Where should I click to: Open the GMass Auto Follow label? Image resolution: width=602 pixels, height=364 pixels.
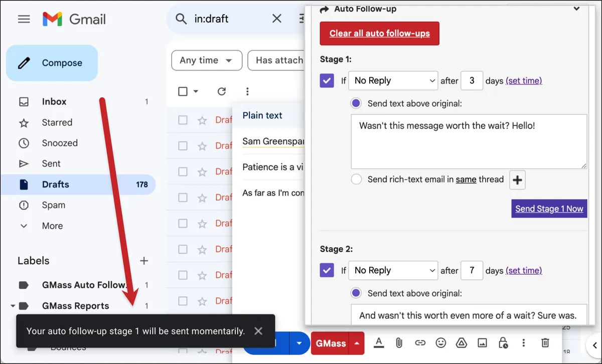(84, 285)
